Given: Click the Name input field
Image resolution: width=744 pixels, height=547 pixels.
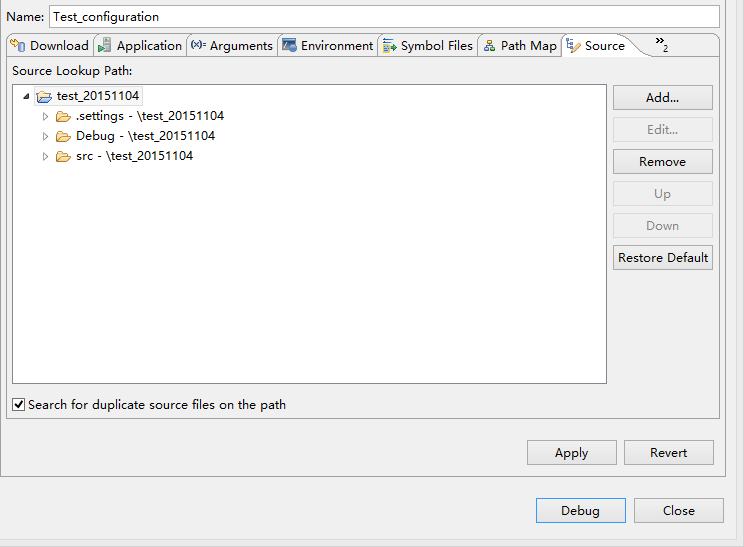Looking at the screenshot, I should [383, 16].
